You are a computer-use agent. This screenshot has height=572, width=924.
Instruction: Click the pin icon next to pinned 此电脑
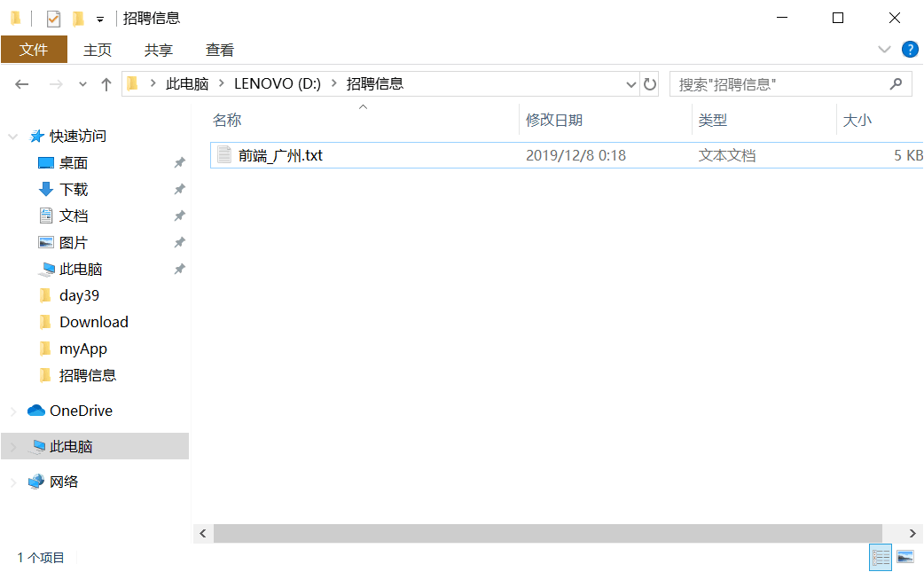coord(179,270)
